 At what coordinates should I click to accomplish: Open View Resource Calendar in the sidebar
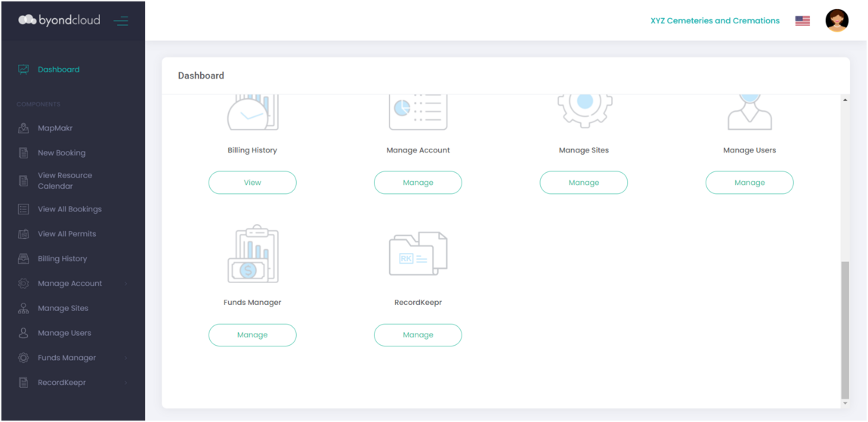pyautogui.click(x=65, y=181)
